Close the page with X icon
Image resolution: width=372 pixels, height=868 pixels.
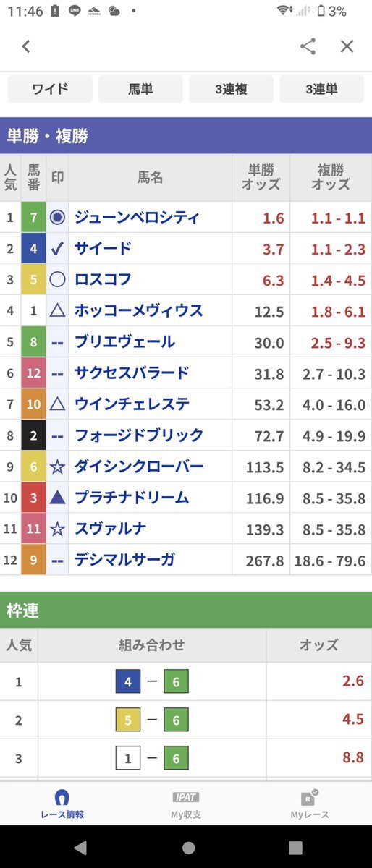coord(347,46)
